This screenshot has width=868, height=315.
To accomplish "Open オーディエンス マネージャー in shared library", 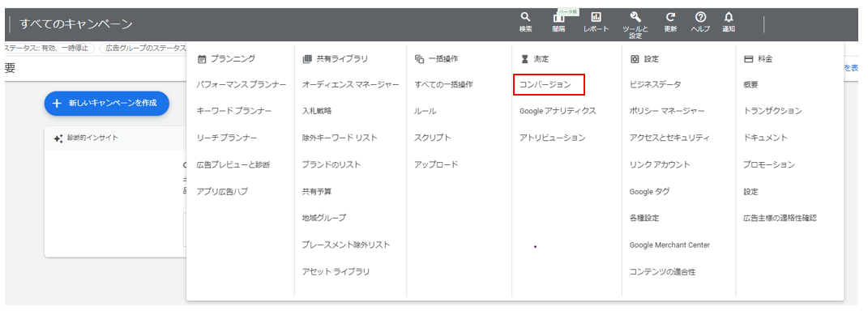I will [350, 84].
